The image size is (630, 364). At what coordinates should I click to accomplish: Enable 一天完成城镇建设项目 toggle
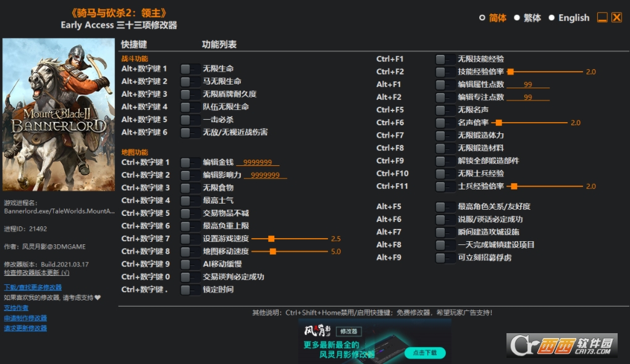coord(445,245)
